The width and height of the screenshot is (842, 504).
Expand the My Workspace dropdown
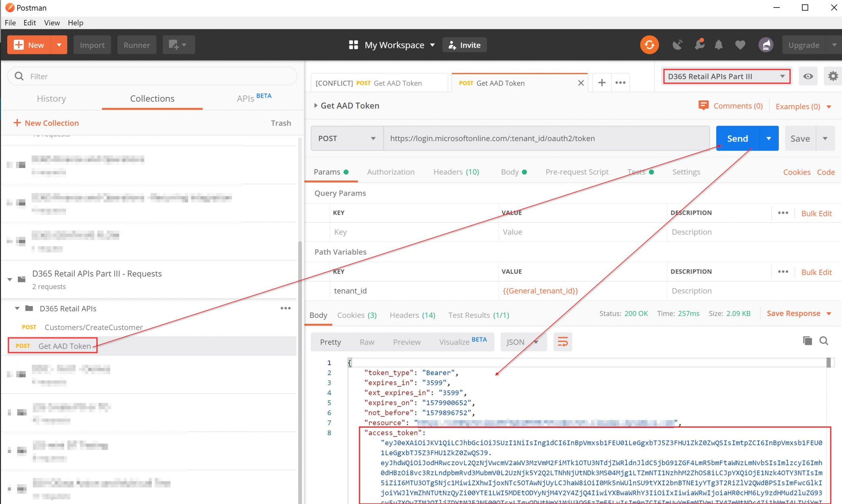[x=432, y=45]
